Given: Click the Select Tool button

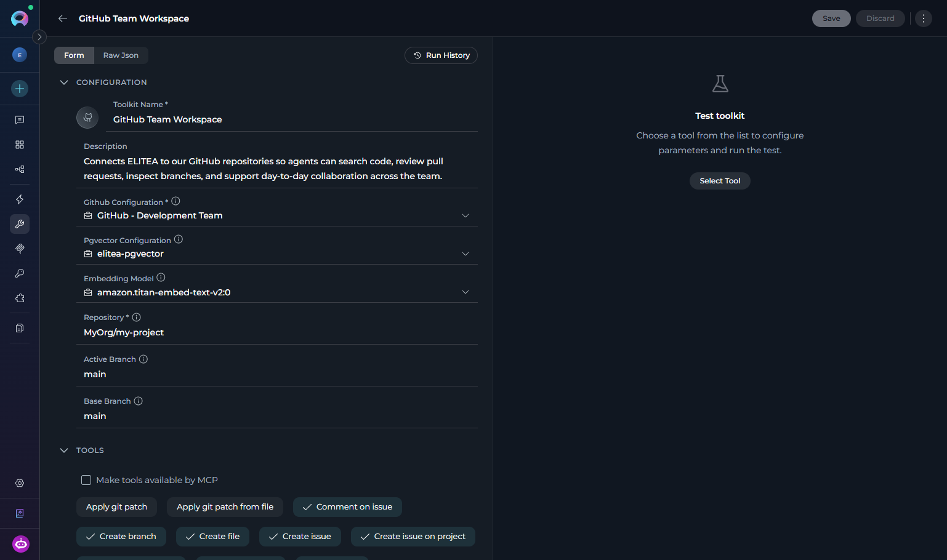Looking at the screenshot, I should [x=720, y=181].
